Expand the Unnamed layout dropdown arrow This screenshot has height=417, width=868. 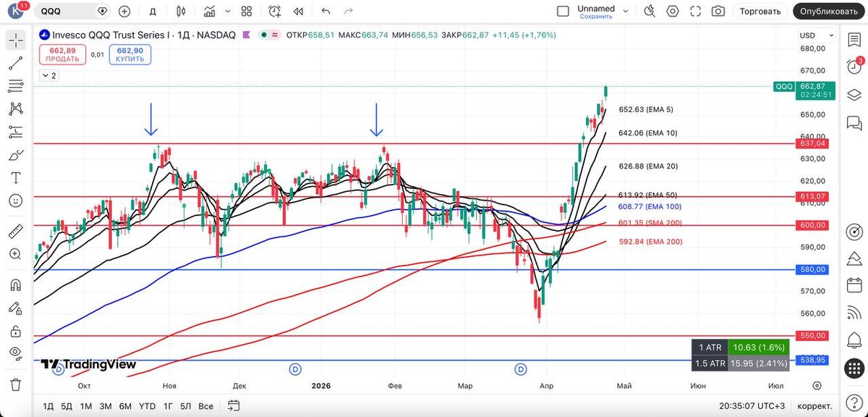pyautogui.click(x=626, y=11)
